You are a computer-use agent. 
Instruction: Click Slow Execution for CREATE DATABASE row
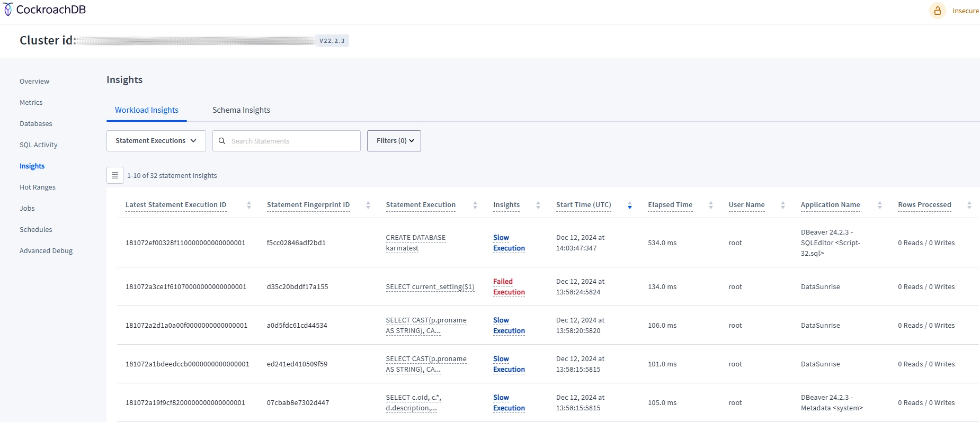pos(509,243)
